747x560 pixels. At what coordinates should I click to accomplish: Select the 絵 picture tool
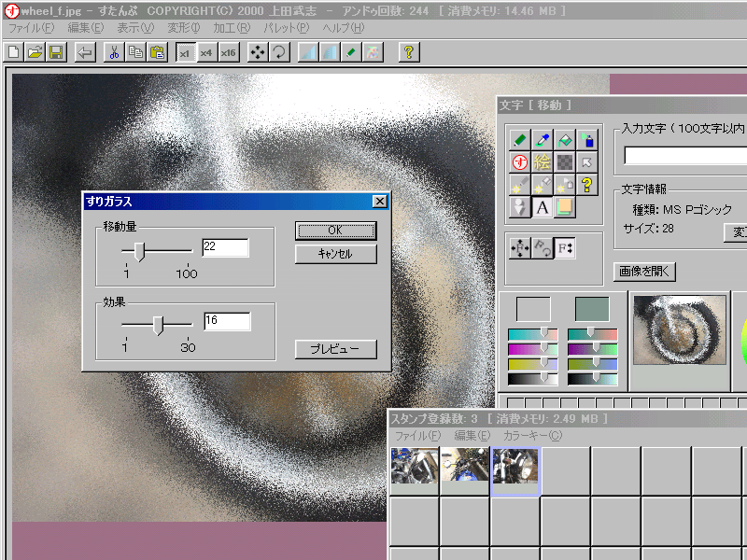pyautogui.click(x=543, y=162)
